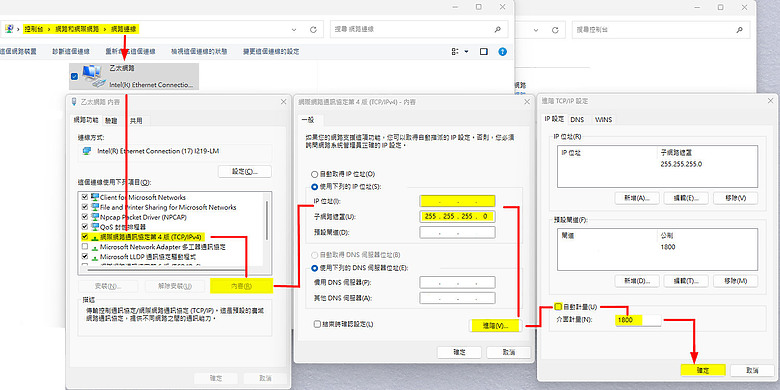Click the 介面計量(N) field showing 1800
The width and height of the screenshot is (780, 390).
tap(638, 320)
